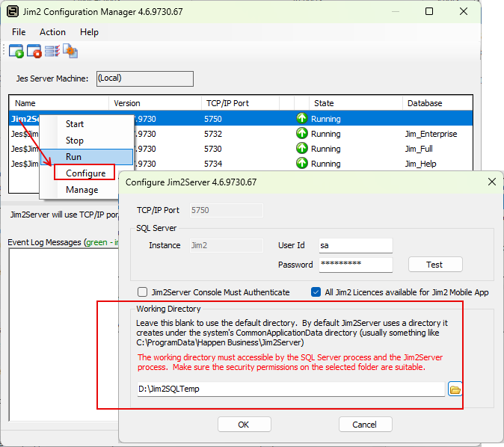The image size is (504, 447).
Task: Click the gear documents toolbar icon
Action: coord(70,51)
